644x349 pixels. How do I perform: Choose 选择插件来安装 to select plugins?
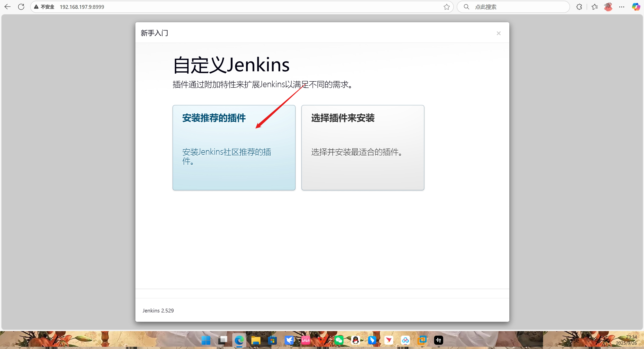point(363,147)
